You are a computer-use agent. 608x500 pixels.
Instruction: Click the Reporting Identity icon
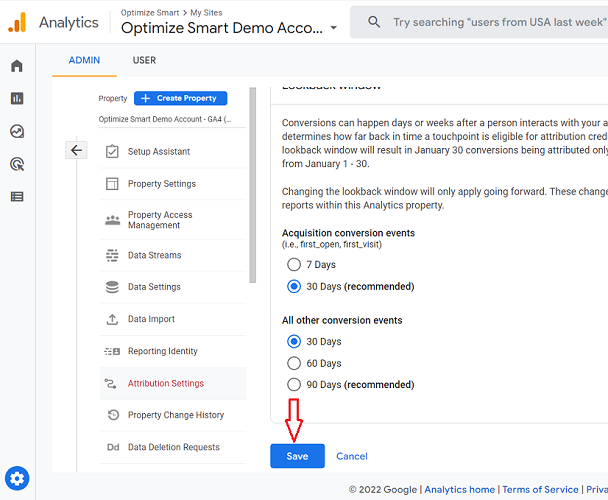tap(112, 351)
